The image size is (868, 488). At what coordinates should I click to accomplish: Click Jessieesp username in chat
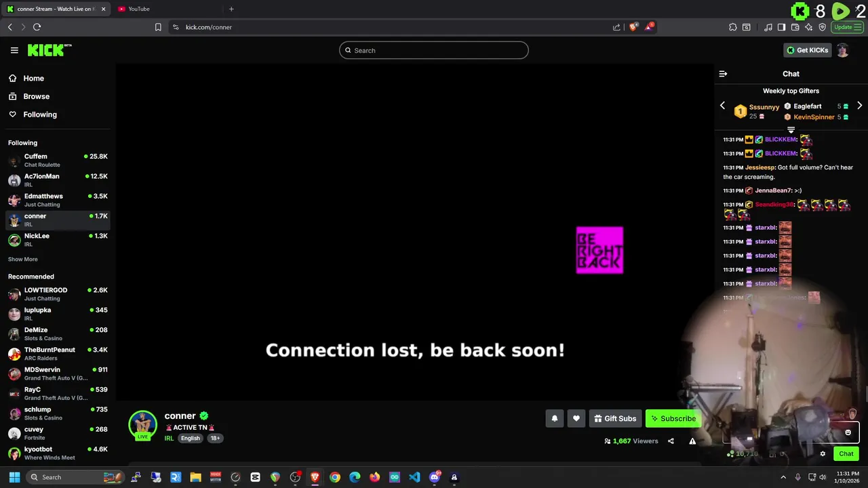pyautogui.click(x=760, y=167)
